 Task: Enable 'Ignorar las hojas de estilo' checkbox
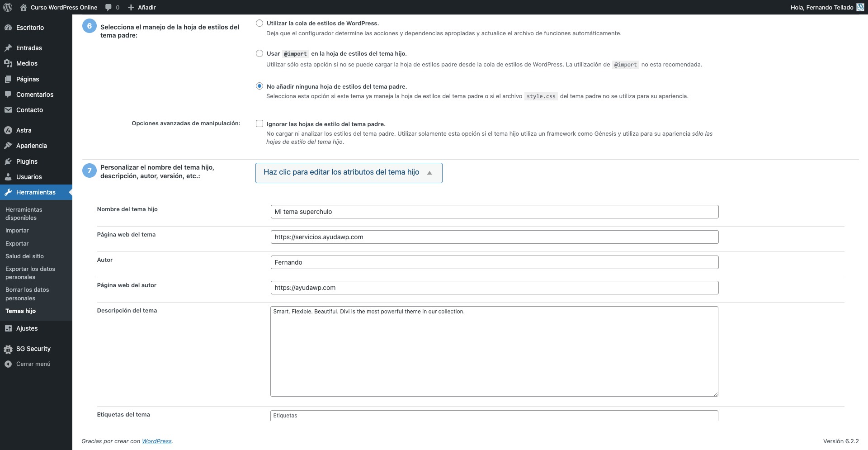(259, 123)
